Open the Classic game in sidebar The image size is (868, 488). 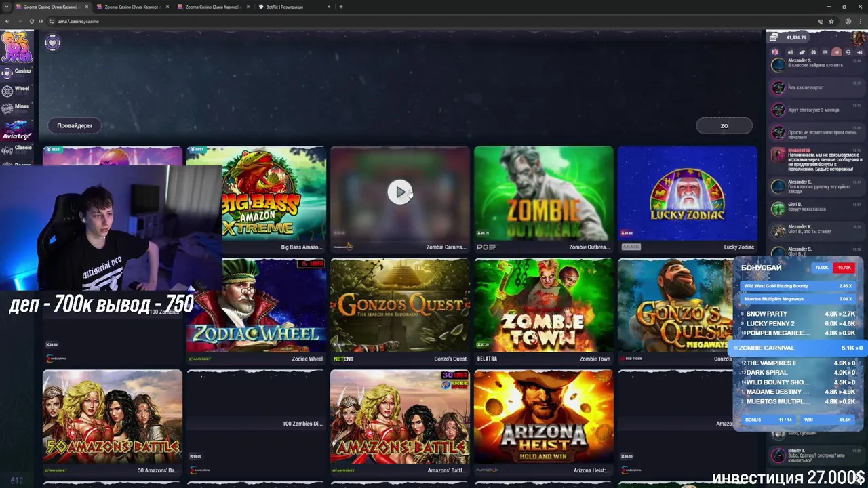16,148
